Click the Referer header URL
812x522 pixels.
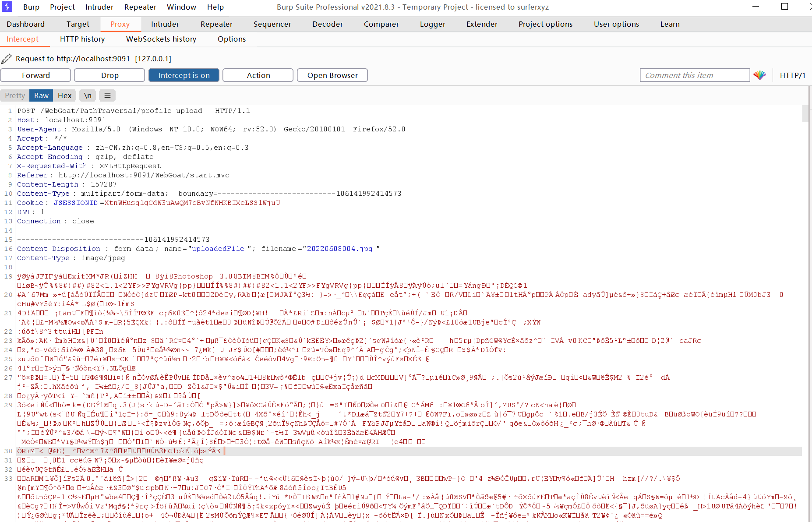(144, 175)
